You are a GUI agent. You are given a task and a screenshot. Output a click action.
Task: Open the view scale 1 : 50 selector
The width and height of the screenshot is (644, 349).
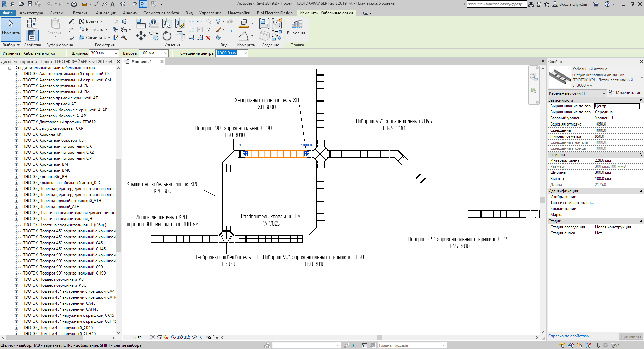coord(137,338)
